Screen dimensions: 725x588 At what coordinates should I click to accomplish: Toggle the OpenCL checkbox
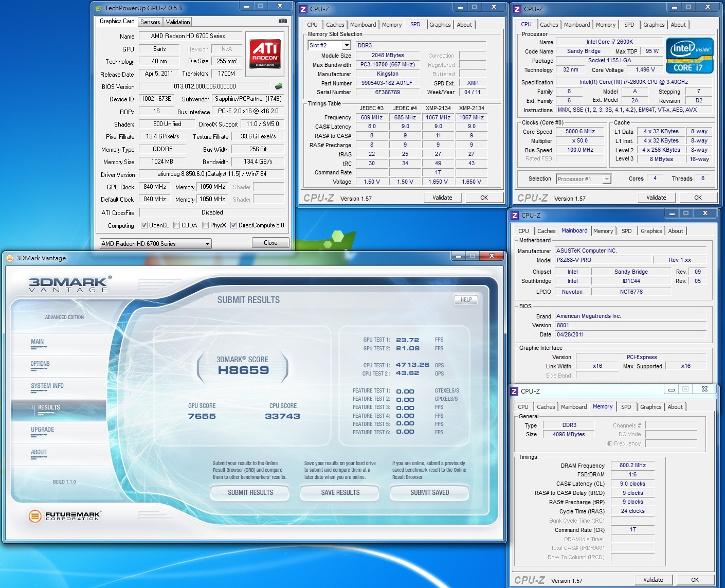[x=144, y=225]
